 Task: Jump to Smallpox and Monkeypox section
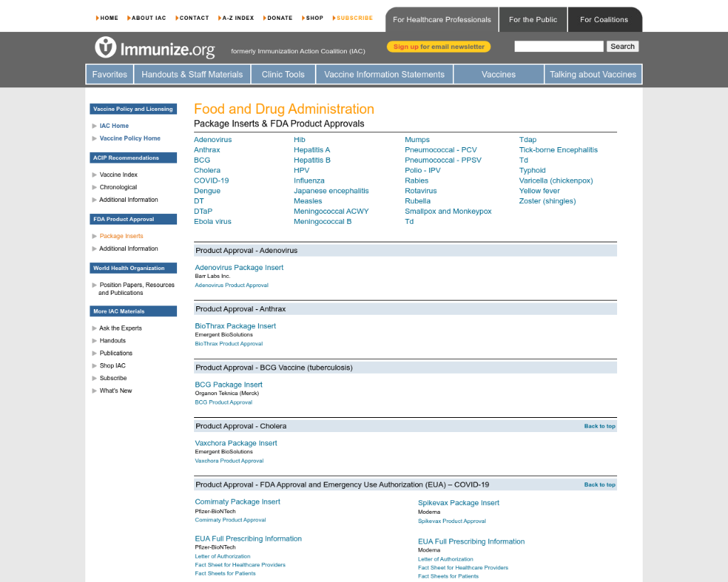pos(448,211)
